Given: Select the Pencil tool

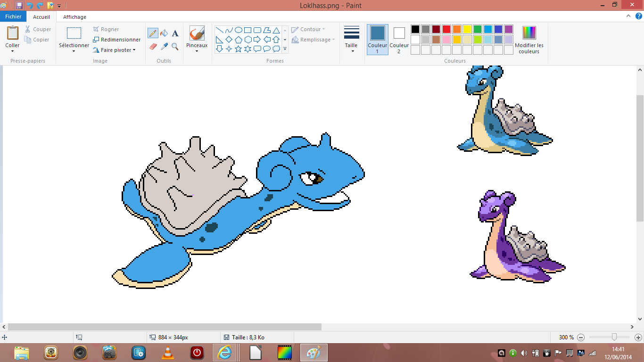Looking at the screenshot, I should click(153, 33).
